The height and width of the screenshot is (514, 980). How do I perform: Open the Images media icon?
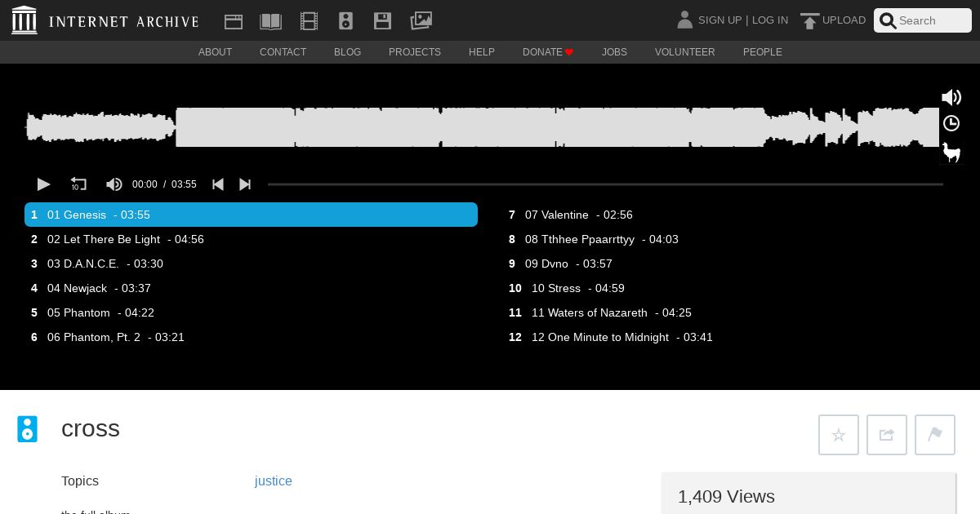coord(421,20)
